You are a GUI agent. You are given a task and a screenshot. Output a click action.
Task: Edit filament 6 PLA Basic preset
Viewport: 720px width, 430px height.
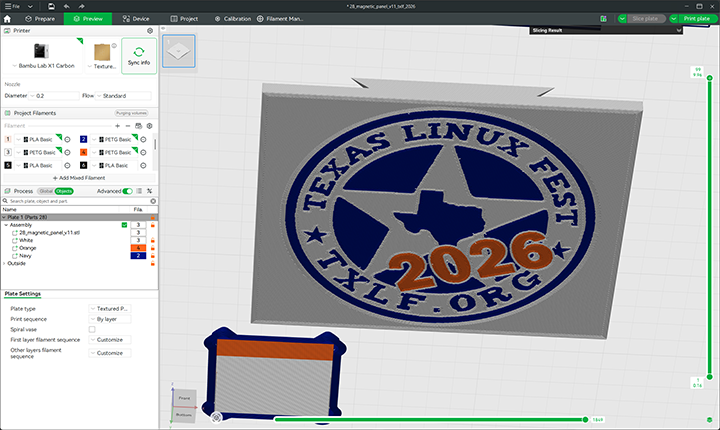tap(143, 165)
